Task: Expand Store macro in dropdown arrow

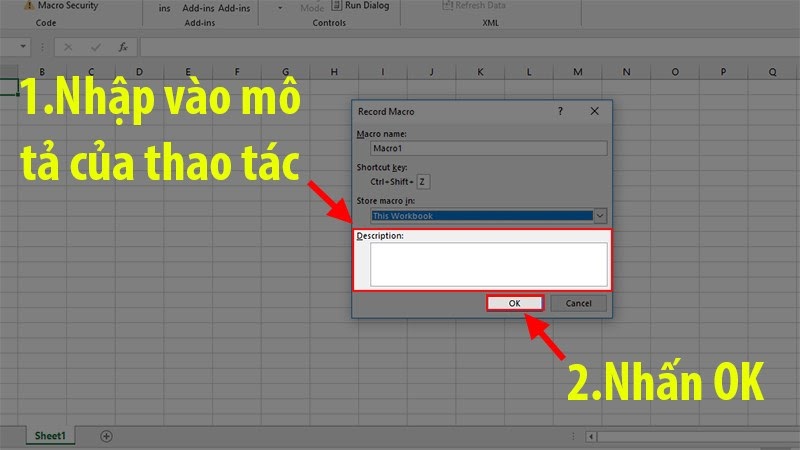Action: (600, 216)
